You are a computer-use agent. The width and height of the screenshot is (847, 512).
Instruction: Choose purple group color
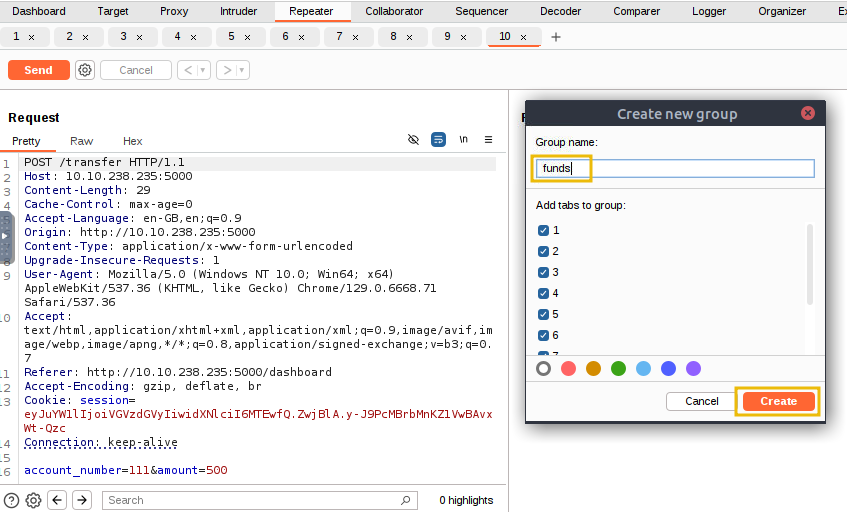[693, 369]
